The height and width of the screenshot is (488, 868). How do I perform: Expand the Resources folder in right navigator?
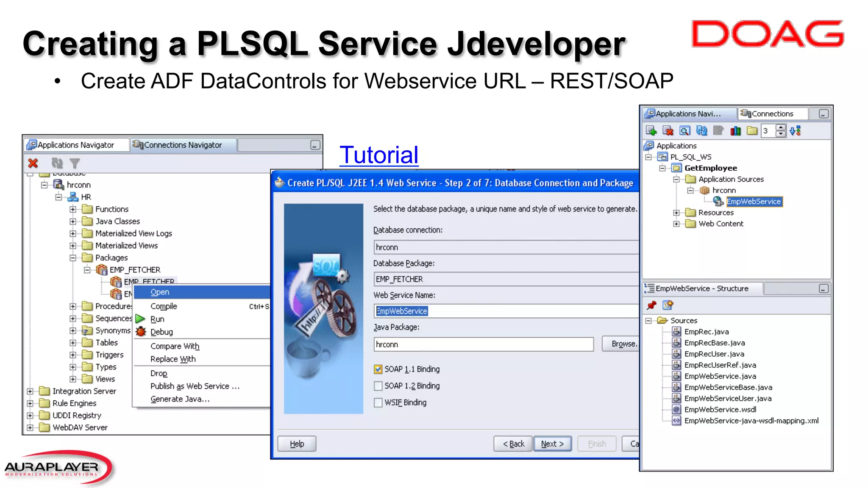click(676, 213)
